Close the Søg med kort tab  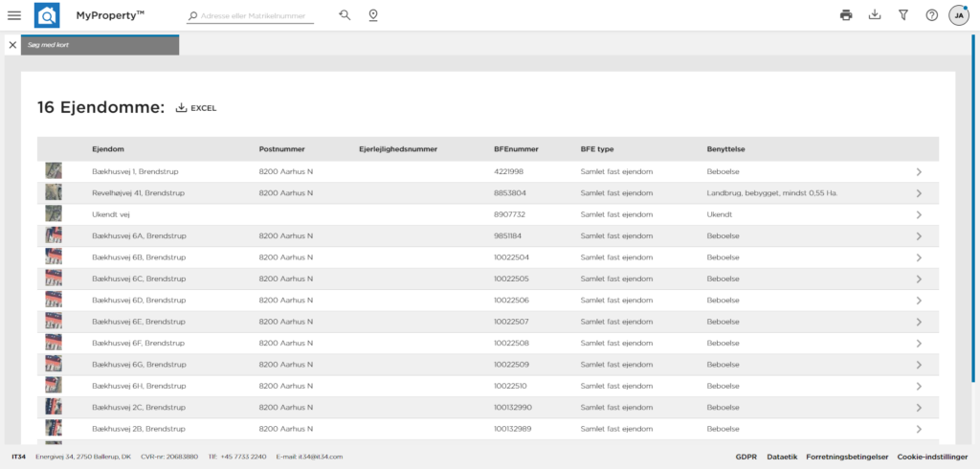pos(12,45)
